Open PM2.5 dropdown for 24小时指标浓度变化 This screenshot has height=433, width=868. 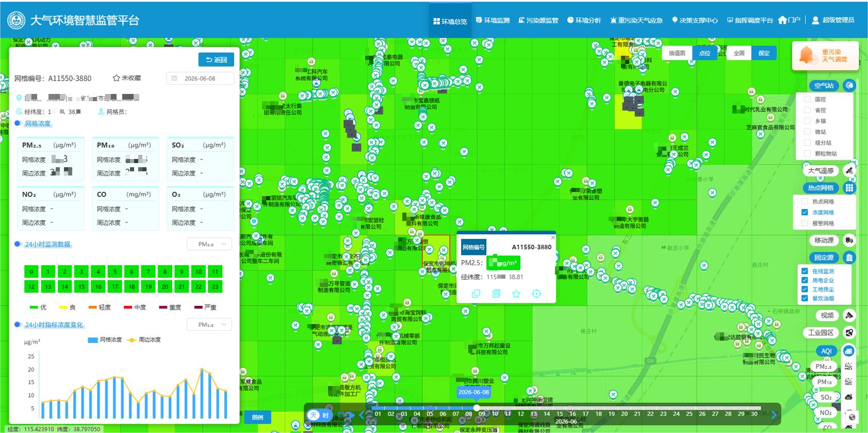click(x=209, y=325)
